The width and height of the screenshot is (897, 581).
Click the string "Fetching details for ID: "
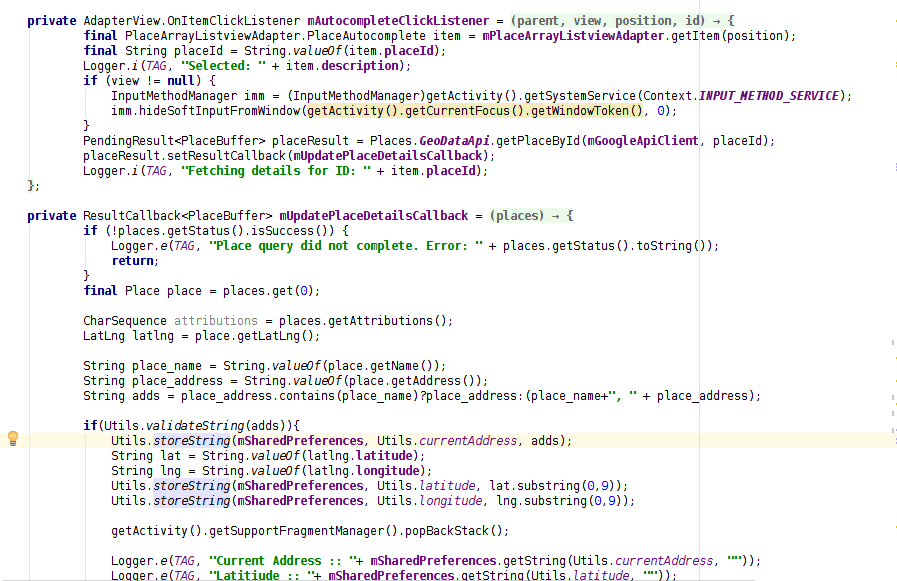pyautogui.click(x=276, y=170)
